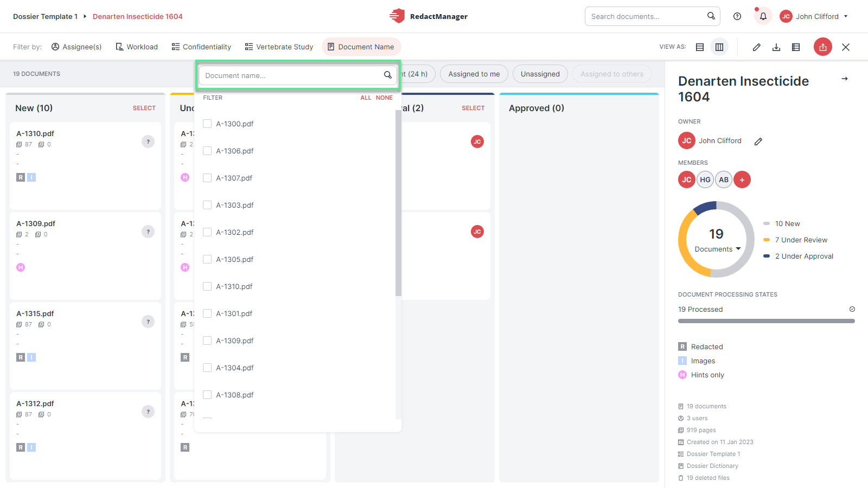Check the A-1306.pdf filter checkbox
Image resolution: width=868 pixels, height=488 pixels.
207,151
